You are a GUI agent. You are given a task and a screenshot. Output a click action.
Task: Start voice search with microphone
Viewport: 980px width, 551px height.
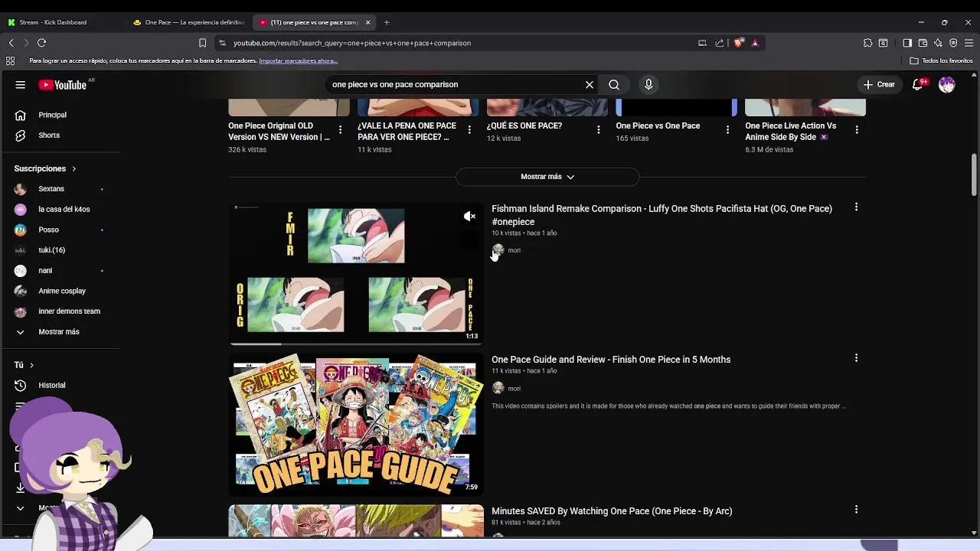pos(648,85)
